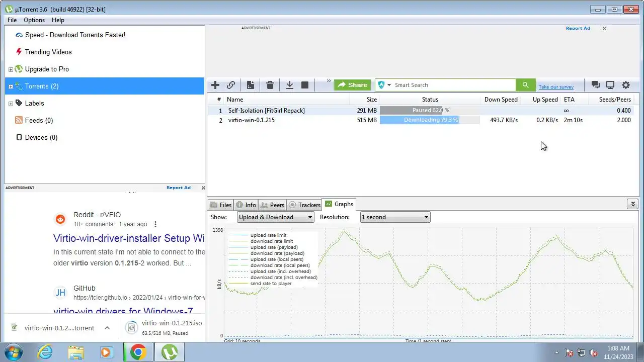The width and height of the screenshot is (644, 362).
Task: Open the Help menu
Action: [58, 20]
